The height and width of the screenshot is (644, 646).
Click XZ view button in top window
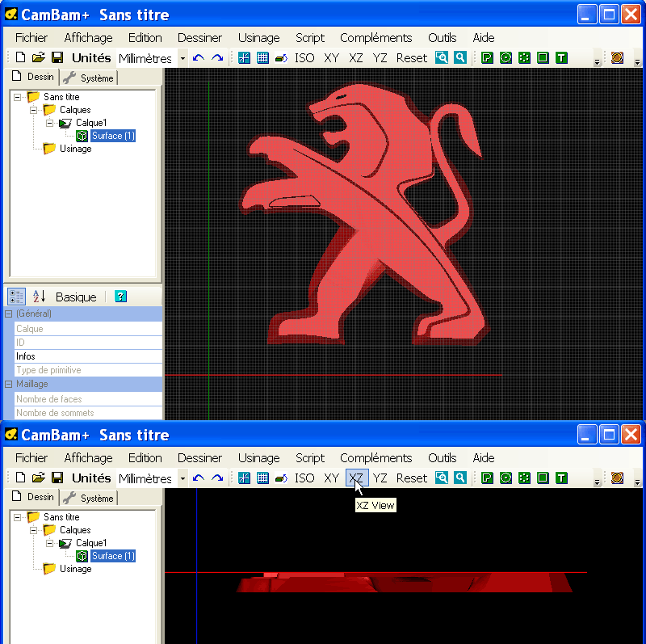point(356,58)
